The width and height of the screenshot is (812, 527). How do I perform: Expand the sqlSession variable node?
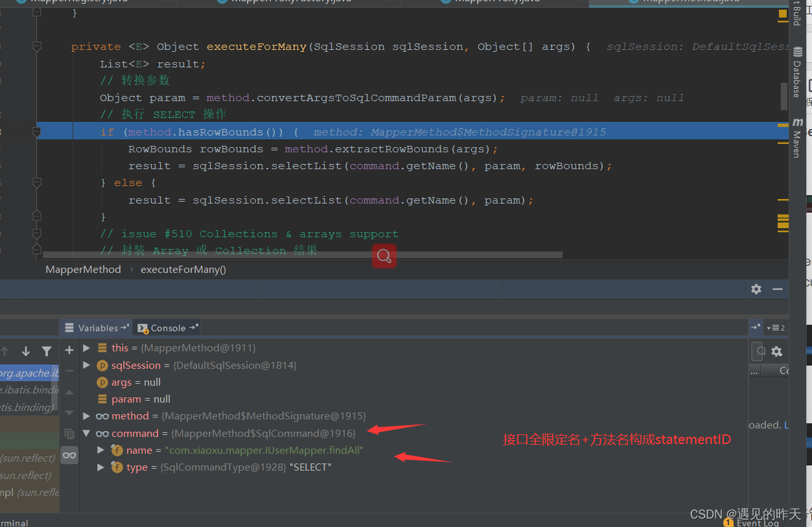pyautogui.click(x=87, y=366)
